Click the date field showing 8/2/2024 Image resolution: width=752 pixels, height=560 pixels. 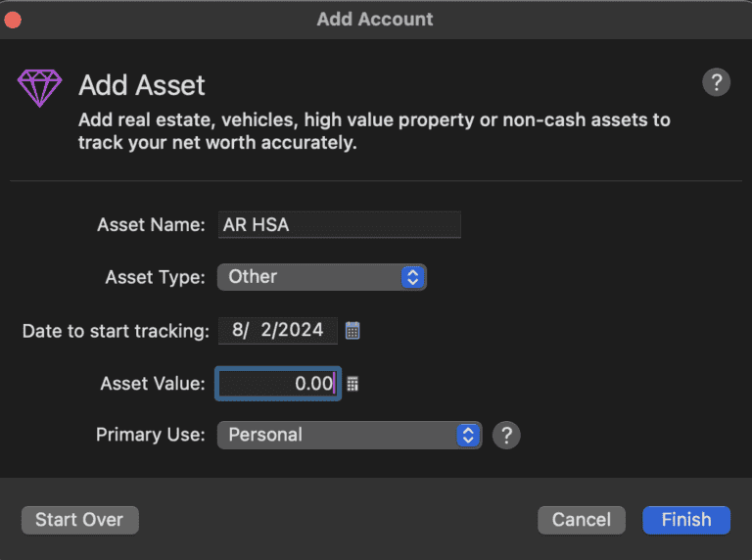tap(278, 330)
